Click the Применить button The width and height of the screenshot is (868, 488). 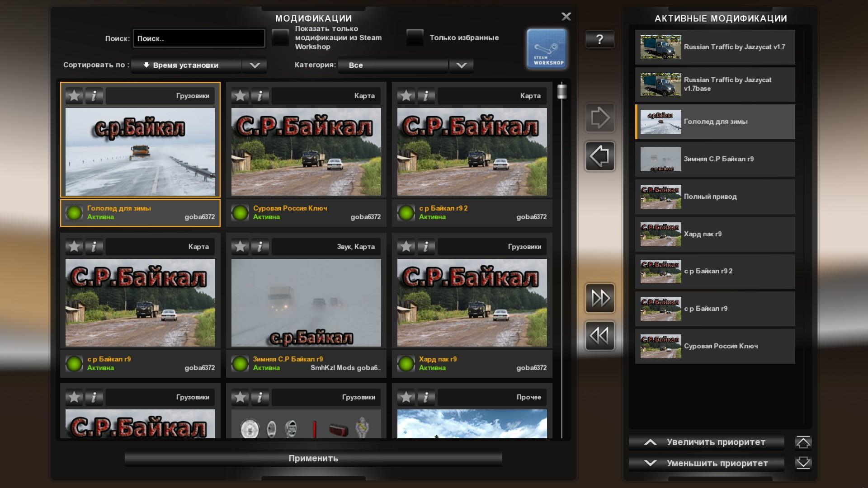[x=313, y=458]
